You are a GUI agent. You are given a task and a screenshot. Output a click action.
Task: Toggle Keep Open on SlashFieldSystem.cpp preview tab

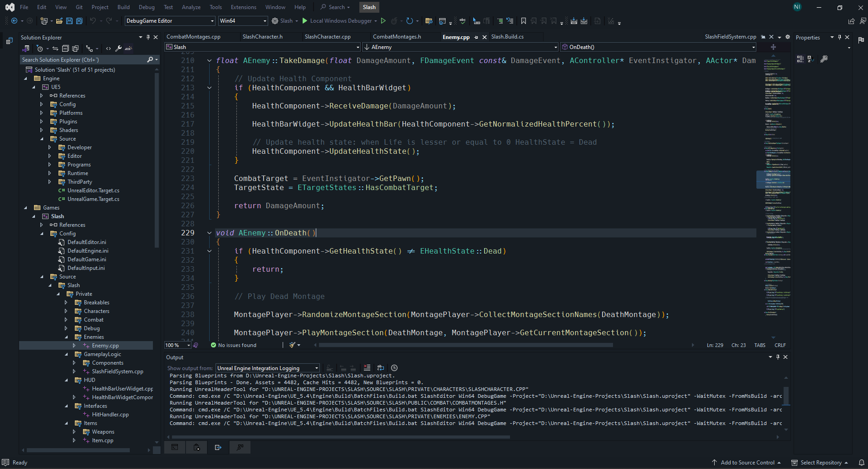(x=763, y=37)
